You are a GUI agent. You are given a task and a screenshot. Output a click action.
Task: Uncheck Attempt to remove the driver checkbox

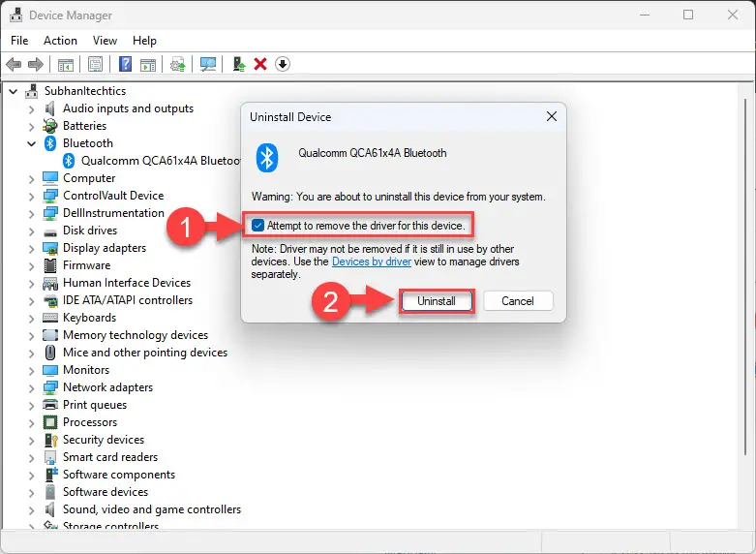(257, 226)
